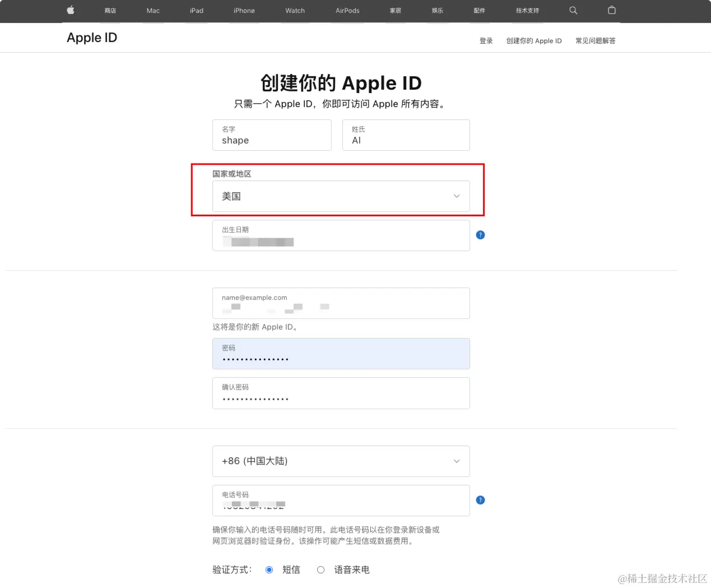Click the Apple ID title in the subheader
The image size is (711, 588).
coord(92,38)
